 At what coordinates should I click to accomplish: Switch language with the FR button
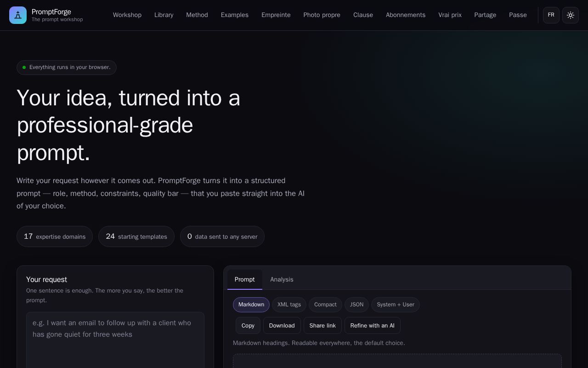click(x=551, y=15)
